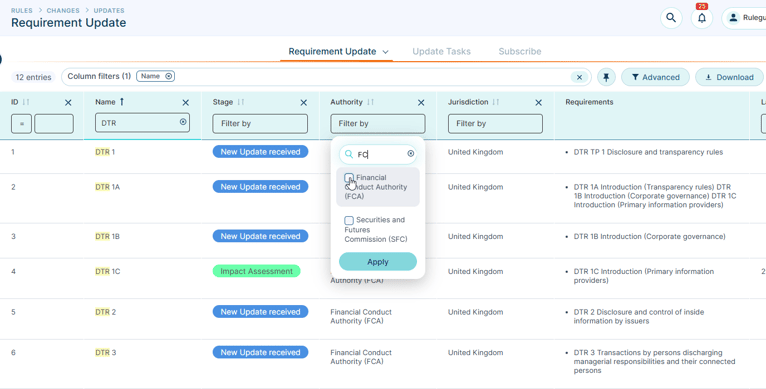Check the Securities and Futures Commission checkbox

point(349,220)
